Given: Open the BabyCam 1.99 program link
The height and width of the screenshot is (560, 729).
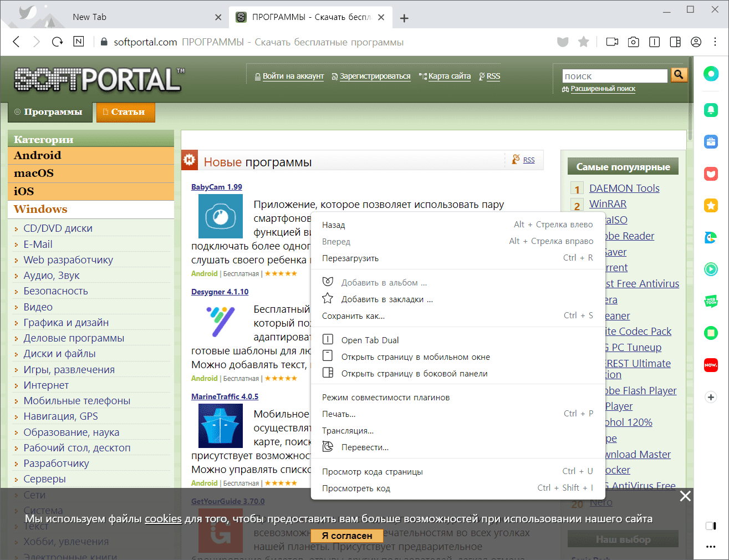Looking at the screenshot, I should [x=217, y=187].
